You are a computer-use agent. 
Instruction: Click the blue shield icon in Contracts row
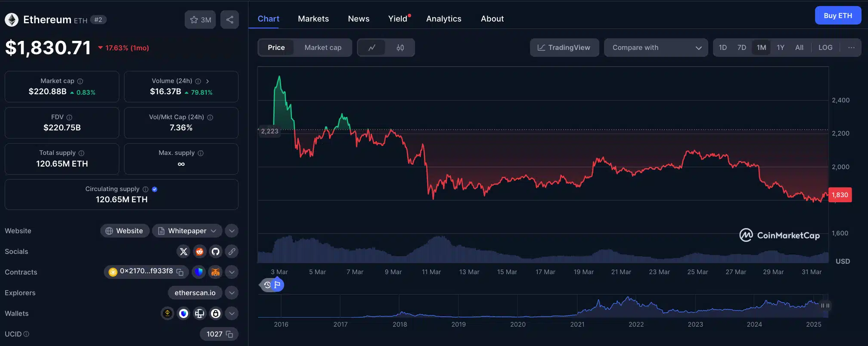(x=198, y=272)
